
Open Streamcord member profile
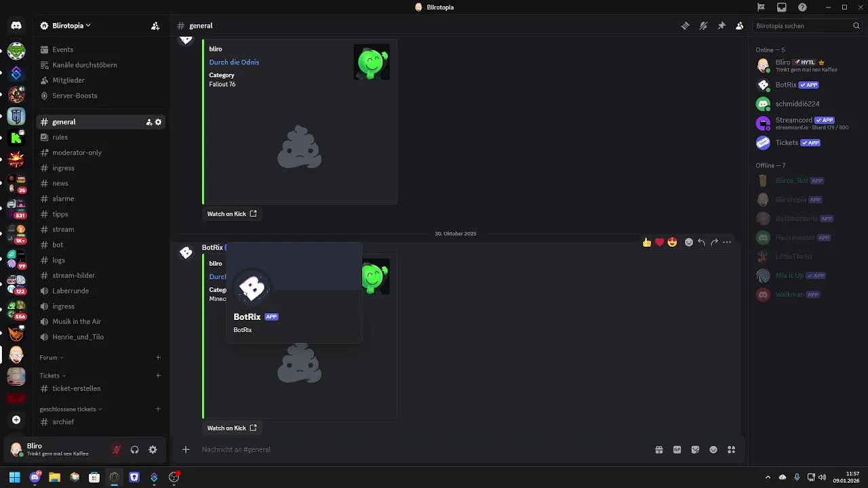point(807,123)
